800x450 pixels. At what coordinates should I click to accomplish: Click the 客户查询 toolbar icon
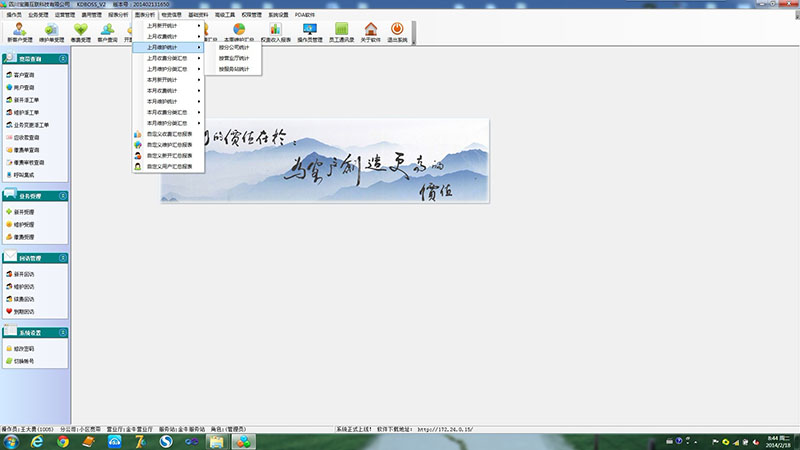107,33
